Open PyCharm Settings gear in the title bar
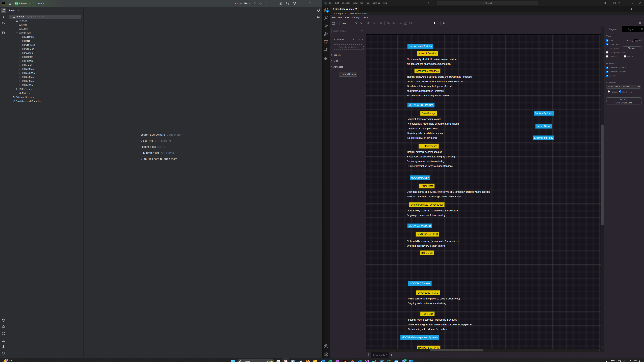The image size is (644, 362). (294, 4)
